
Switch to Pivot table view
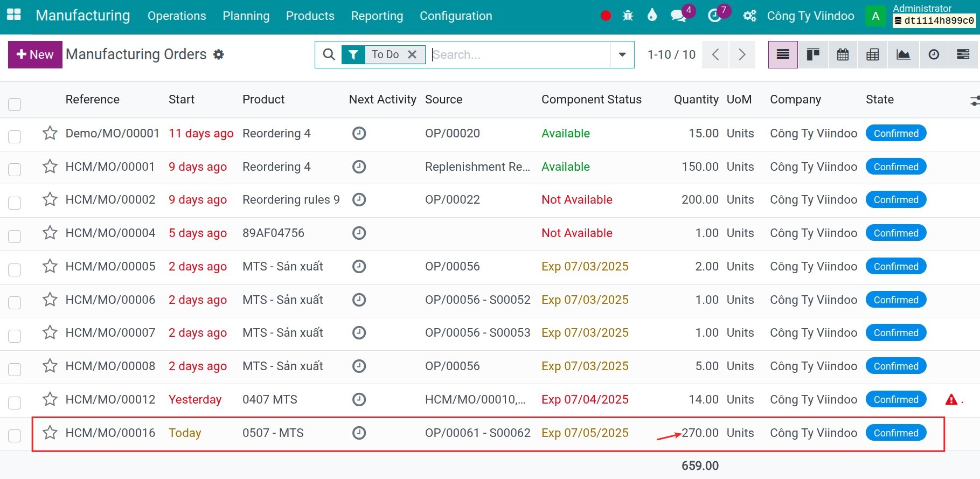click(873, 54)
